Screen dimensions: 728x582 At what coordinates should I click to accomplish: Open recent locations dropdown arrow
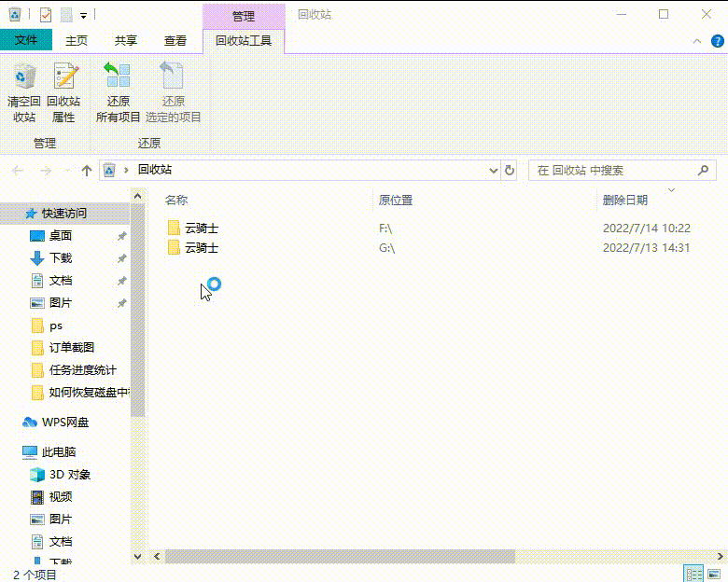(68, 171)
